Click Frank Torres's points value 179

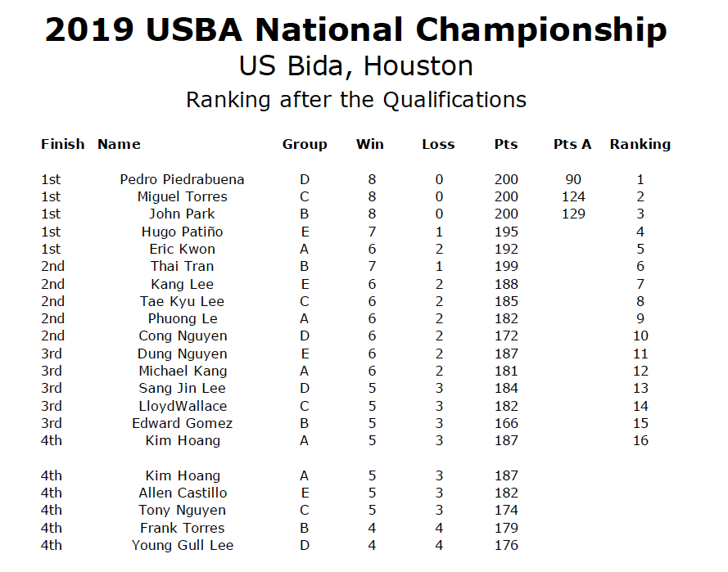pyautogui.click(x=506, y=528)
